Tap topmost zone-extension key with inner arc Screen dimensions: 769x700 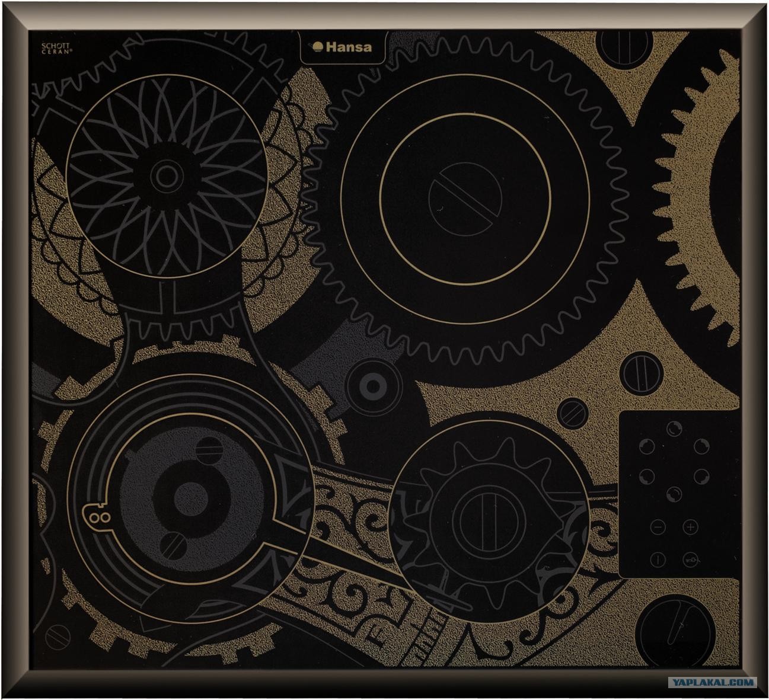[x=674, y=429]
